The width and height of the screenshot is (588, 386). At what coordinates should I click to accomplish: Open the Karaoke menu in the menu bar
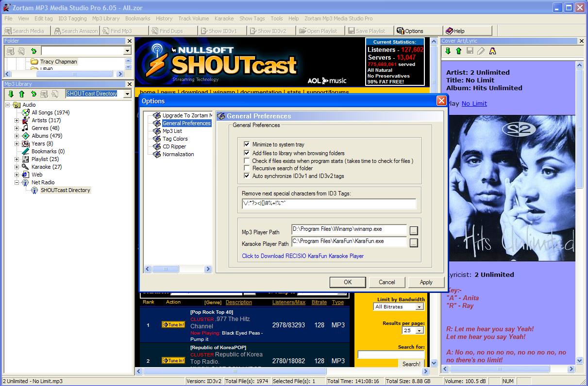[224, 18]
